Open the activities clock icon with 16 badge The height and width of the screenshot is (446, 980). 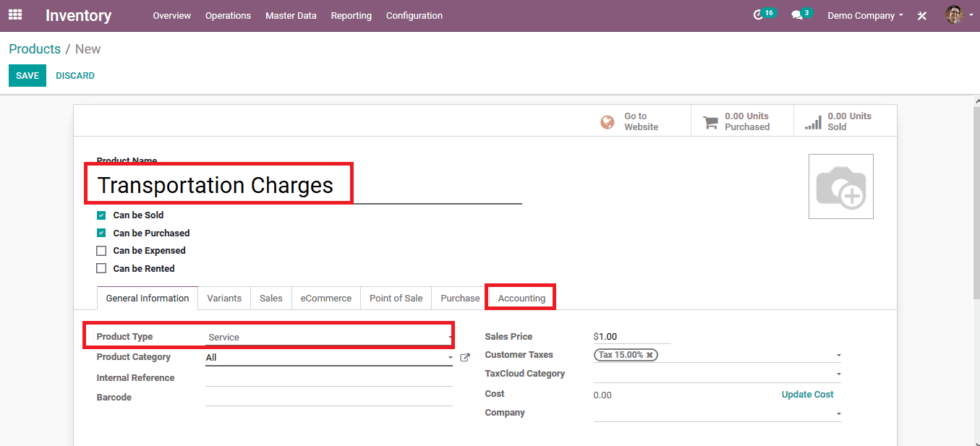[x=759, y=15]
